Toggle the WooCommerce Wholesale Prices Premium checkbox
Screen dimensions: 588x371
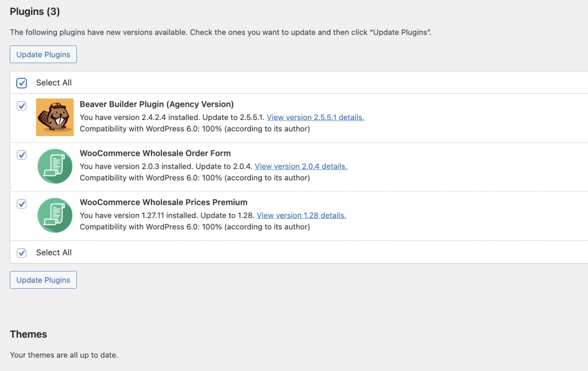pyautogui.click(x=21, y=204)
